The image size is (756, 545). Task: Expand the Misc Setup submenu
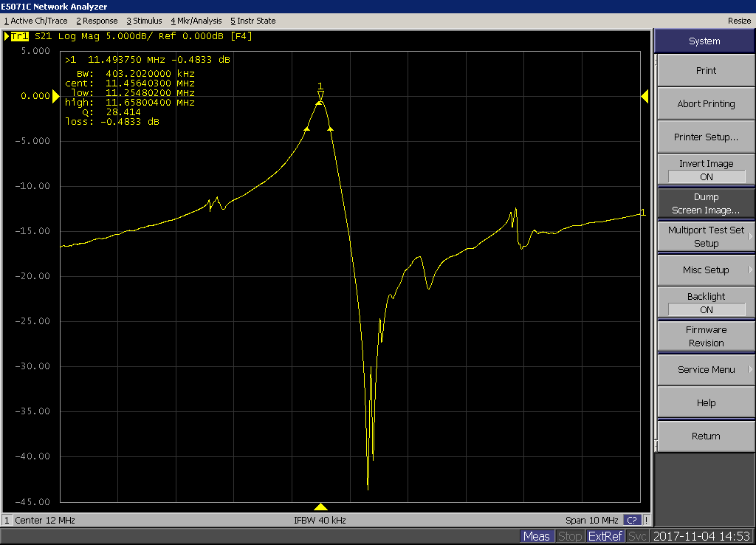click(x=706, y=270)
